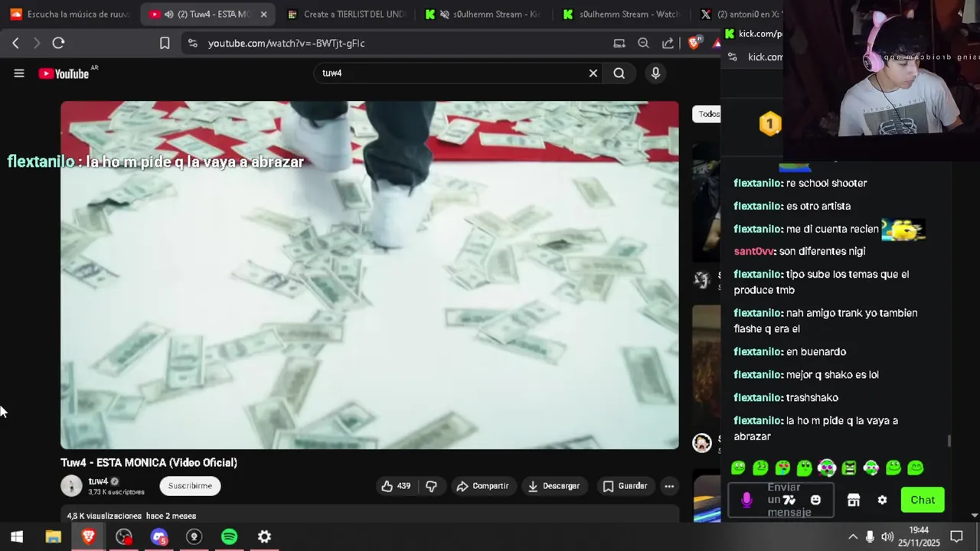Switch to the SoundCloud 'Escucha la música' tab
The height and width of the screenshot is (551, 980).
coord(70,14)
